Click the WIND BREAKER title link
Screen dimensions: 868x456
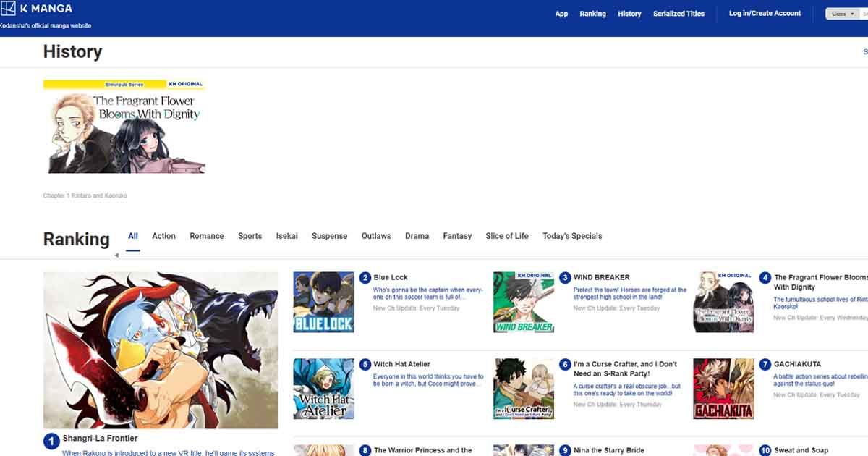point(602,277)
